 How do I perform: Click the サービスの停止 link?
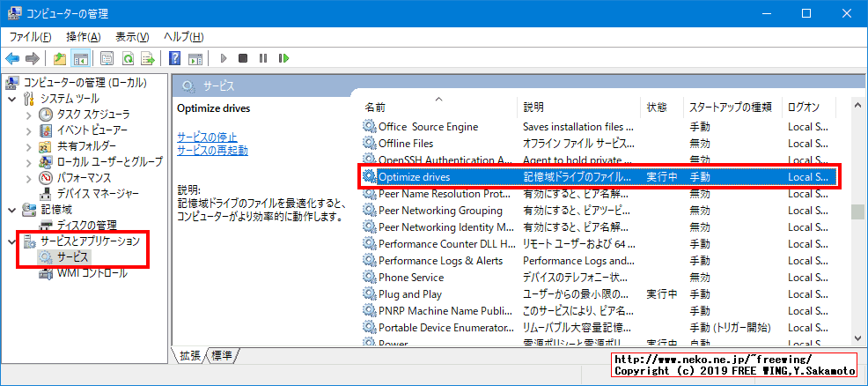(x=207, y=137)
